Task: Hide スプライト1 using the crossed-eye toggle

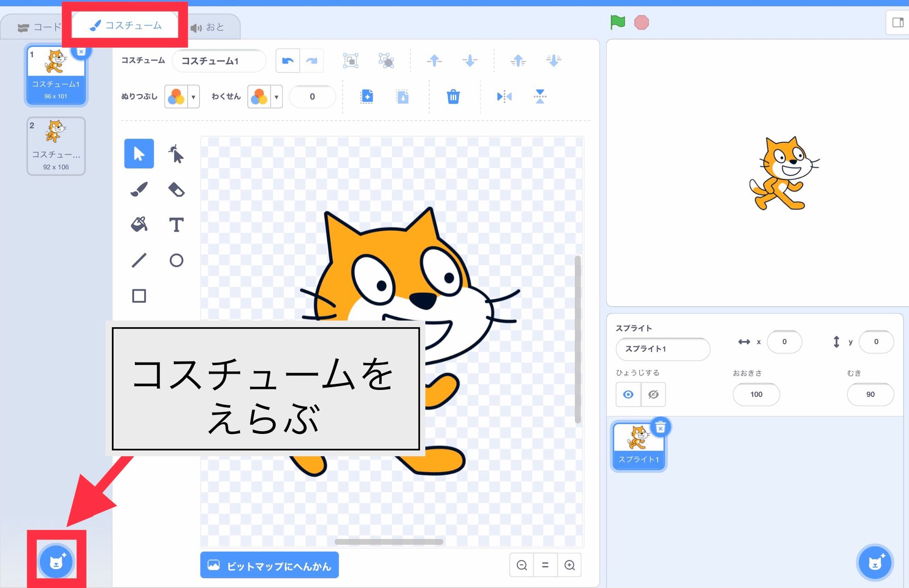Action: pos(652,394)
